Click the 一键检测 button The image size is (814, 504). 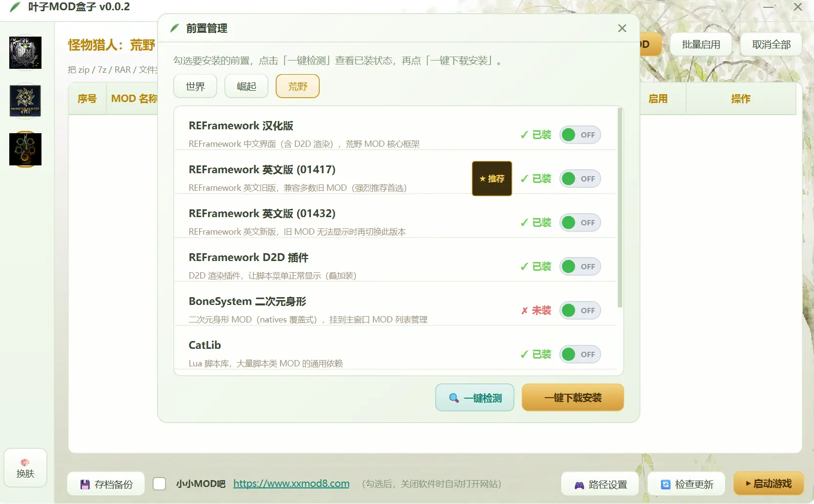click(475, 398)
